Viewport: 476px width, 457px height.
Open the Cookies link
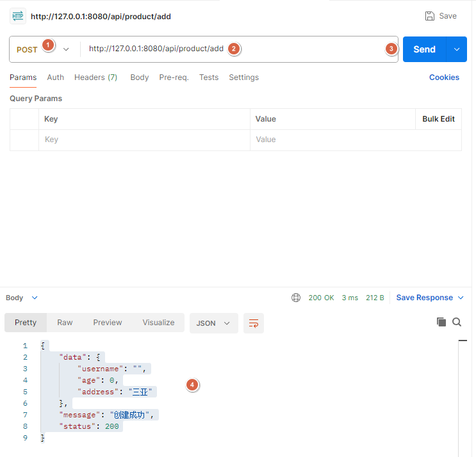(x=444, y=77)
